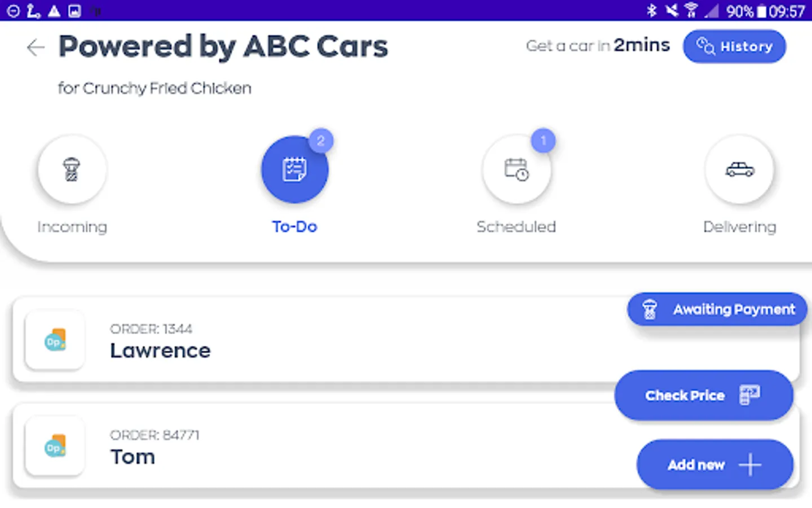Open the Scheduled calendar icon
The image size is (812, 508).
(517, 169)
